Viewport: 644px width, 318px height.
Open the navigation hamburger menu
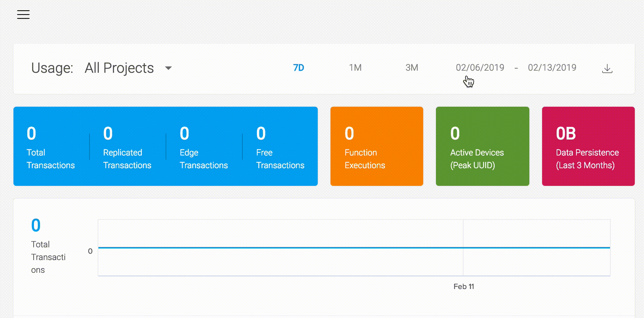(23, 14)
